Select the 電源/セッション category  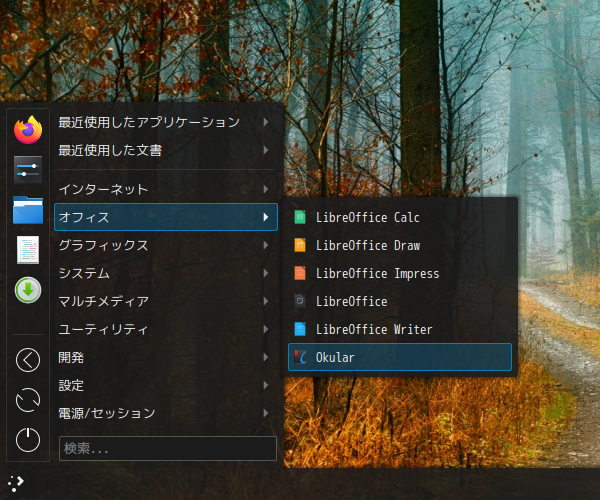click(166, 413)
